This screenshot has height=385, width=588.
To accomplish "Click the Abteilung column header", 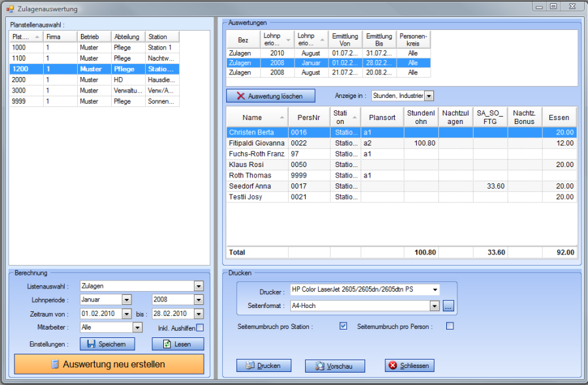I will click(x=127, y=37).
